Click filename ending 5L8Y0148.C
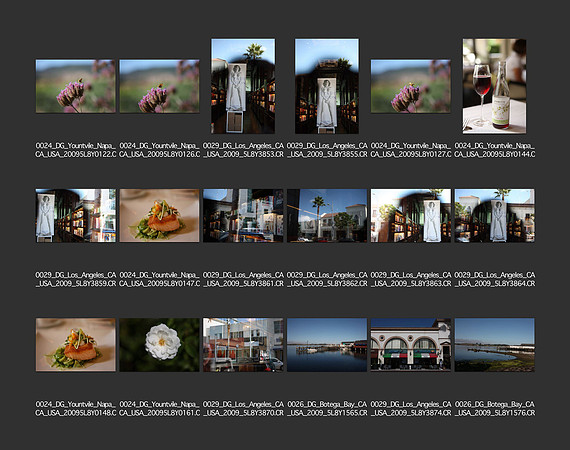The height and width of the screenshot is (450, 570). tap(76, 409)
